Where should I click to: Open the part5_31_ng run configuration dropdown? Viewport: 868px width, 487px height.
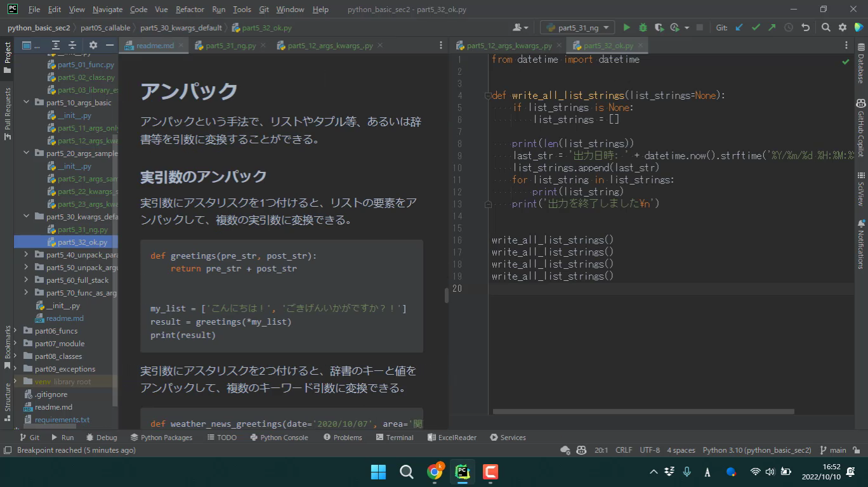pyautogui.click(x=577, y=27)
